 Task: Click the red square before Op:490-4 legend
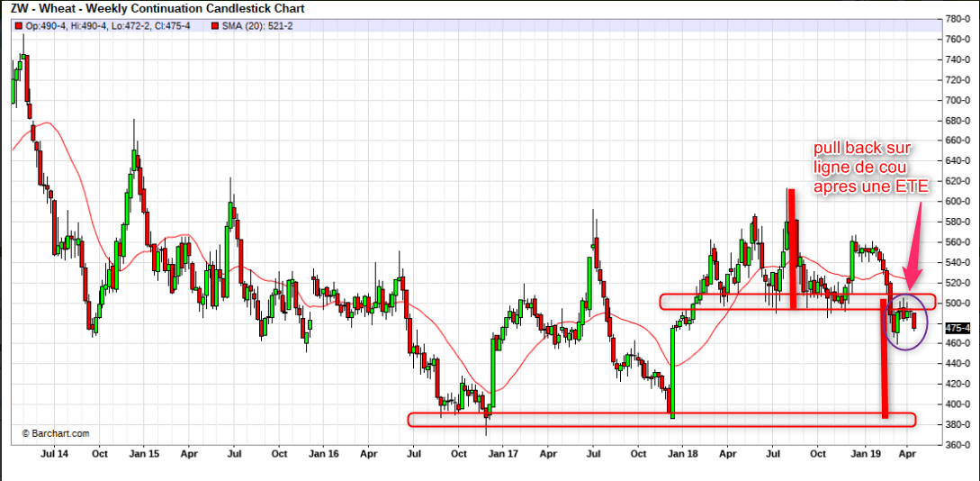(x=18, y=26)
